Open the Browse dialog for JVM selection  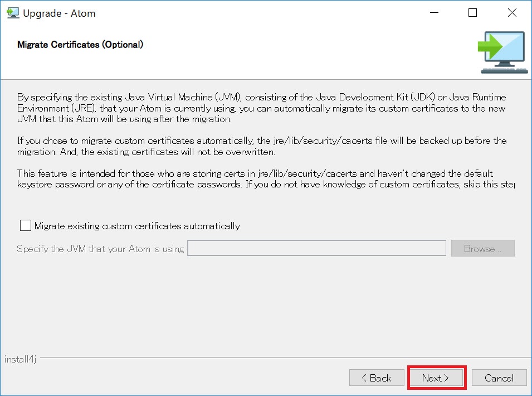pos(482,248)
